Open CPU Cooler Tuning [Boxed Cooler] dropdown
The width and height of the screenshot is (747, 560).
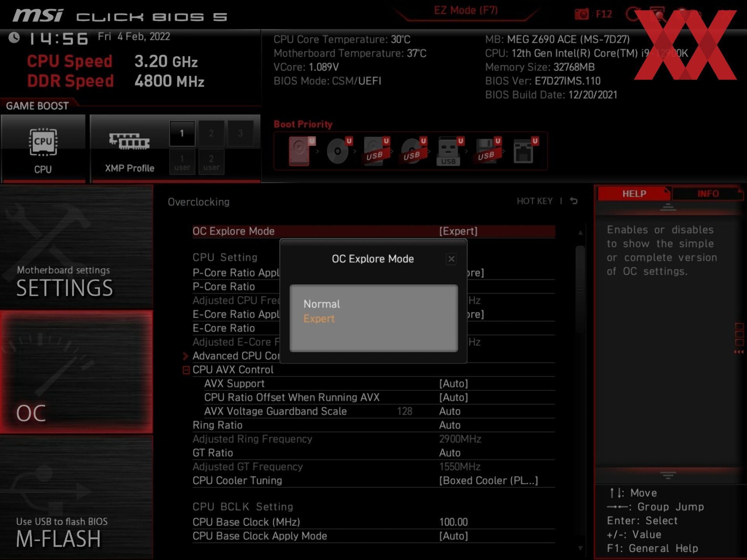(488, 481)
